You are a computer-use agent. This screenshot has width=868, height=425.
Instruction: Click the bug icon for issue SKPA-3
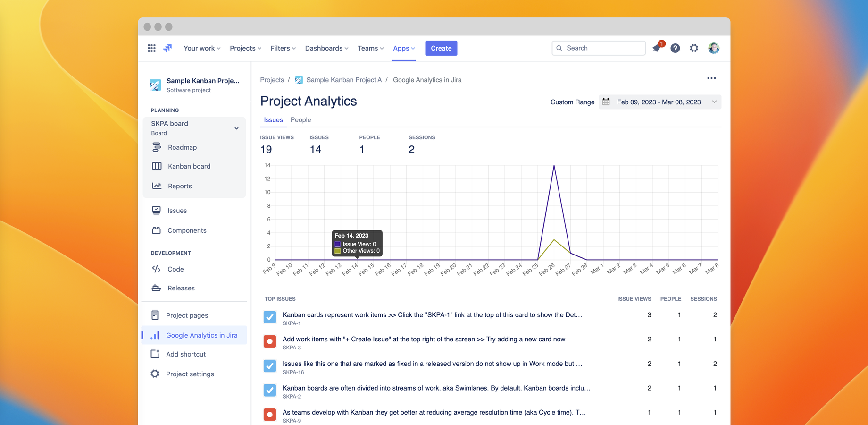point(270,341)
